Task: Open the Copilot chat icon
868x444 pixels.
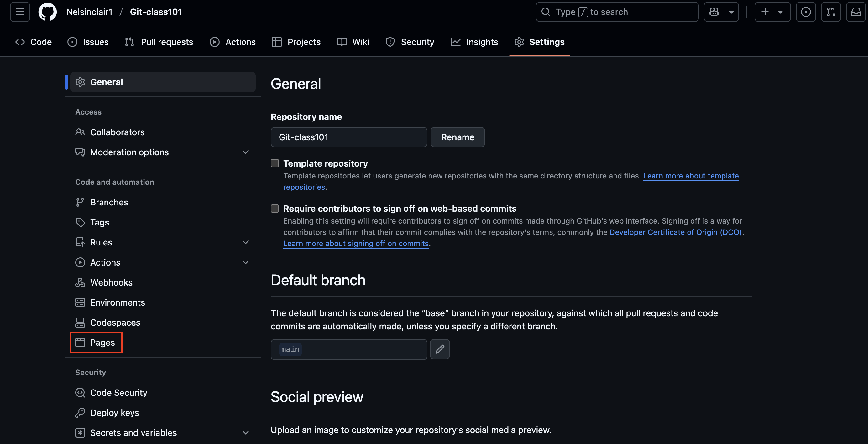Action: [714, 12]
